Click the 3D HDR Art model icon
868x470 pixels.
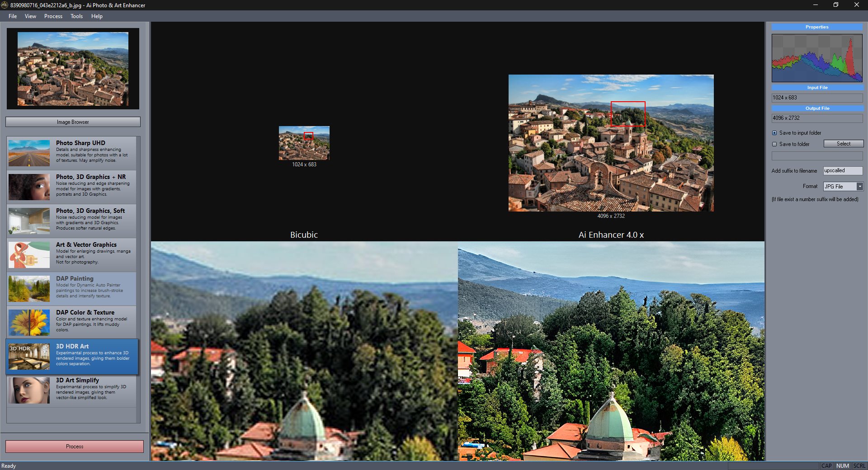[29, 356]
